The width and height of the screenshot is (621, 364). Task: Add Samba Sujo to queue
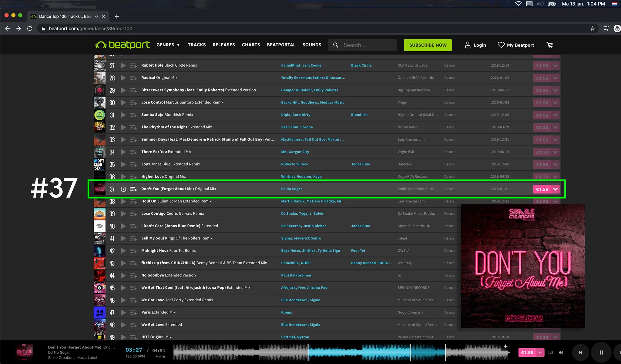[133, 115]
